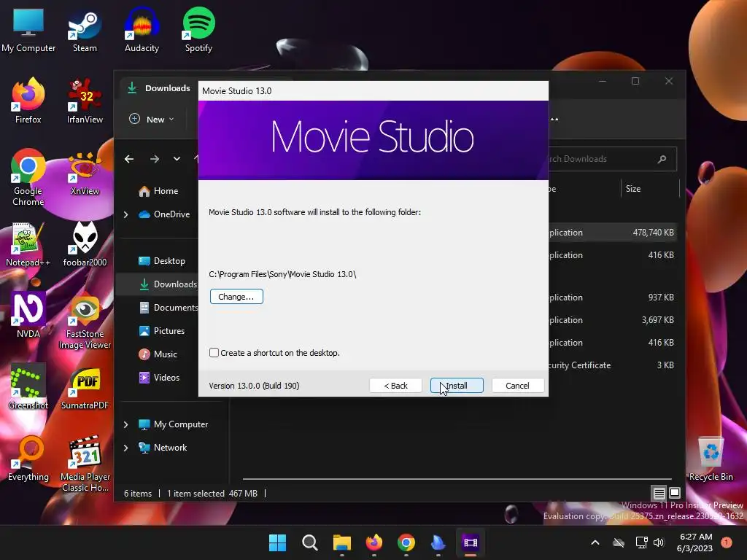Navigate back in File Explorer
747x560 pixels.
tap(129, 159)
